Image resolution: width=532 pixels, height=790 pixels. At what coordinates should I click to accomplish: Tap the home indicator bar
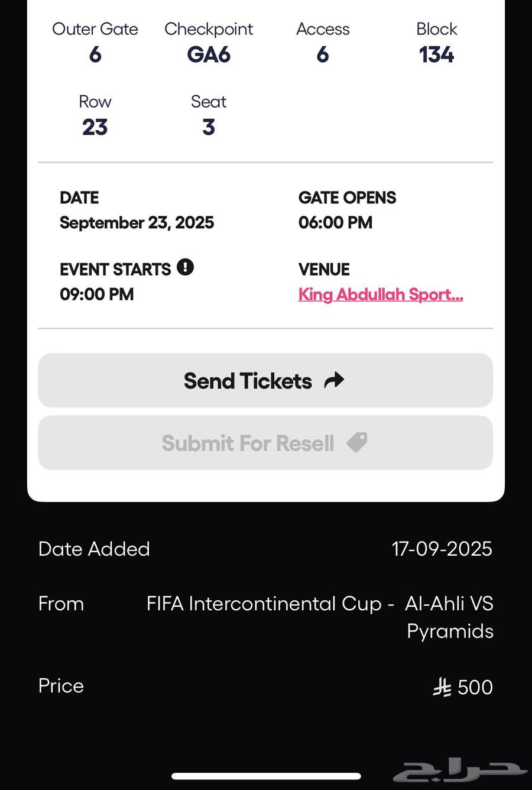[x=266, y=776]
